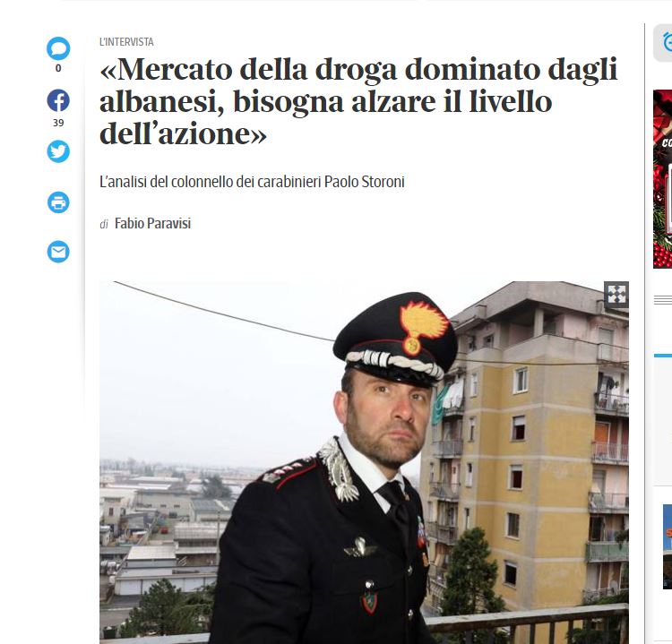Open the small news thumbnail in sidebar
The width and height of the screenshot is (672, 644).
click(668, 546)
